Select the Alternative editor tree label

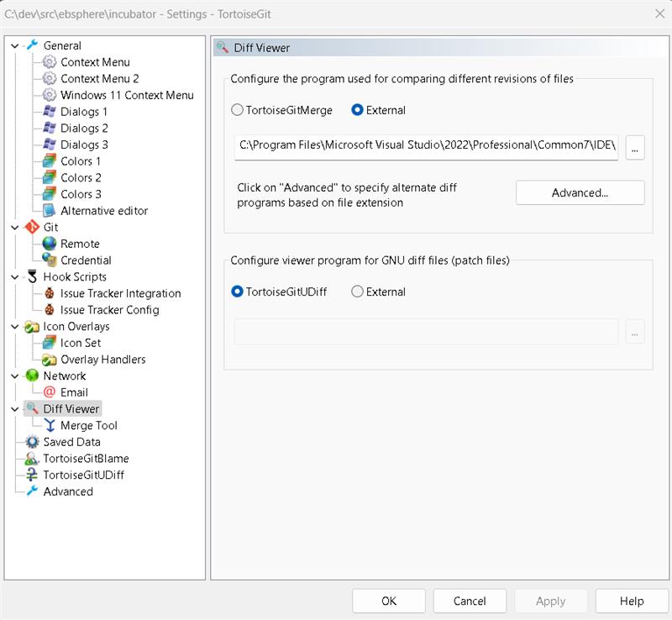104,211
